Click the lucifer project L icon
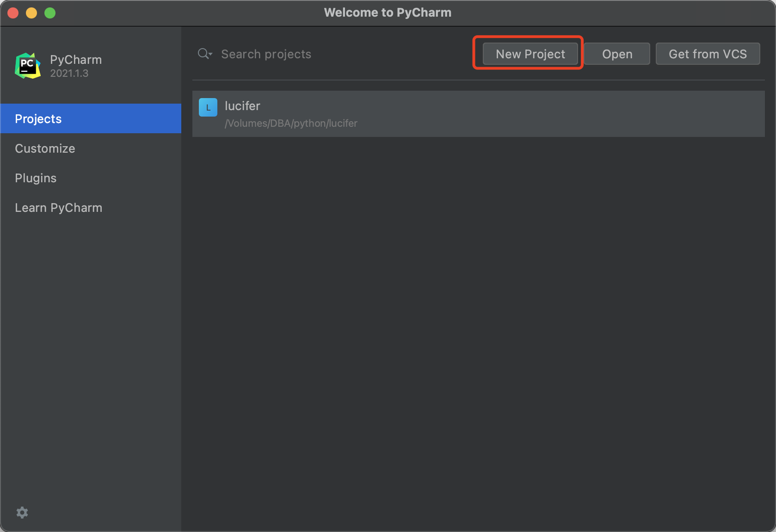The height and width of the screenshot is (532, 776). point(208,107)
